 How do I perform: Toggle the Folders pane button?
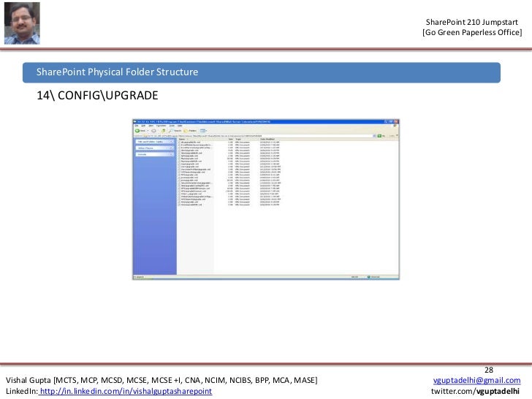tap(190, 131)
